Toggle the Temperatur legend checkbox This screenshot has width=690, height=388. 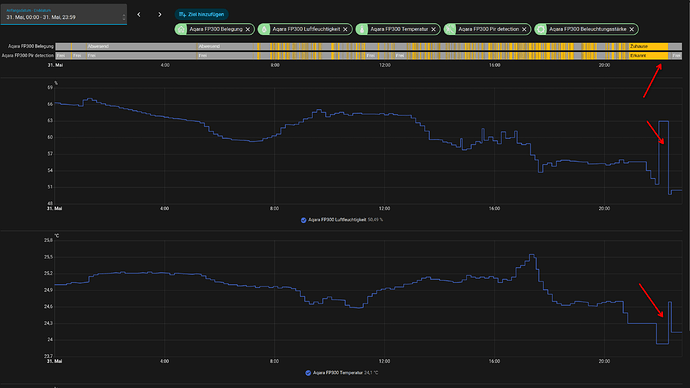click(x=308, y=373)
